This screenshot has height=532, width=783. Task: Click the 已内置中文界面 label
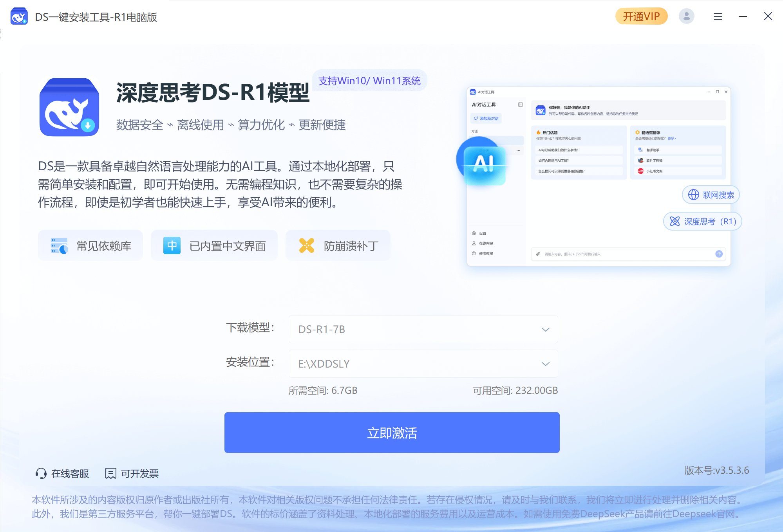(x=228, y=246)
